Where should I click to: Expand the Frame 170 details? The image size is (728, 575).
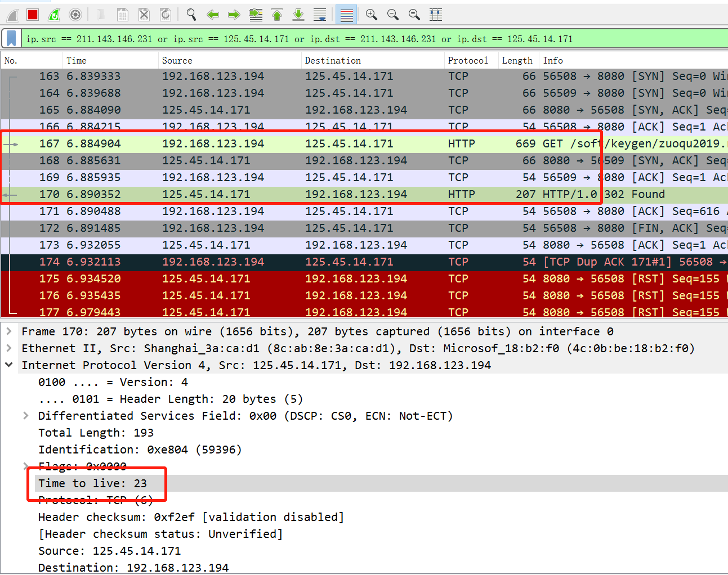pos(9,331)
